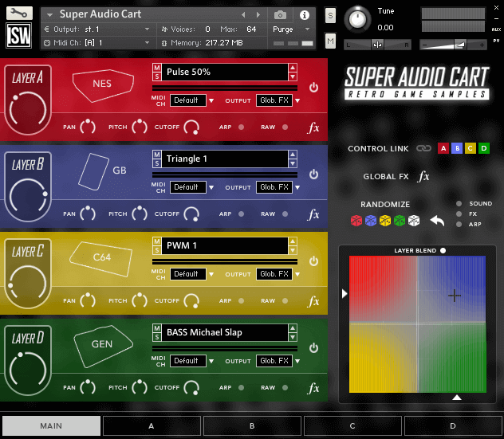Click the undo arrow beside randomize dice
This screenshot has width=504, height=439.
(436, 221)
